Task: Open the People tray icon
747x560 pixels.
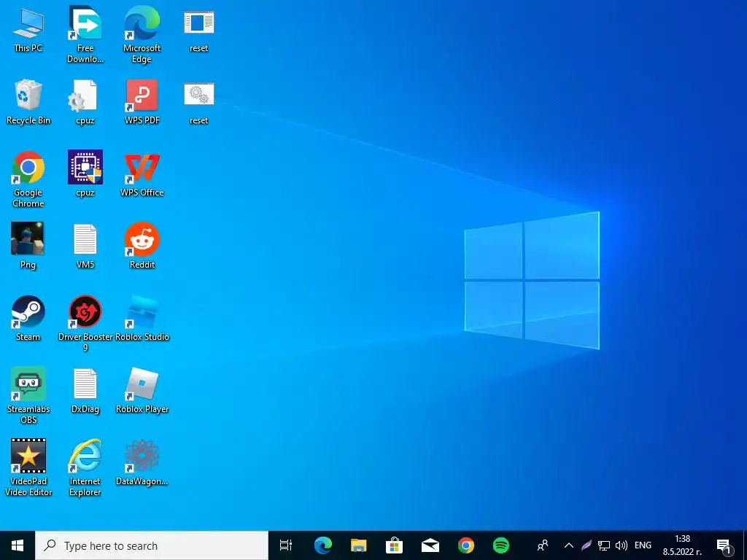Action: coord(543,545)
